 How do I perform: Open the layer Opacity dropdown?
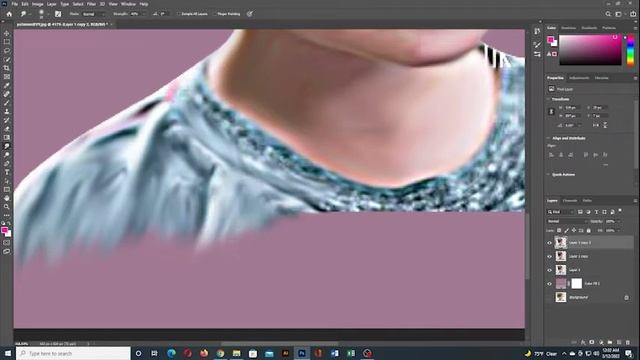[x=618, y=221]
